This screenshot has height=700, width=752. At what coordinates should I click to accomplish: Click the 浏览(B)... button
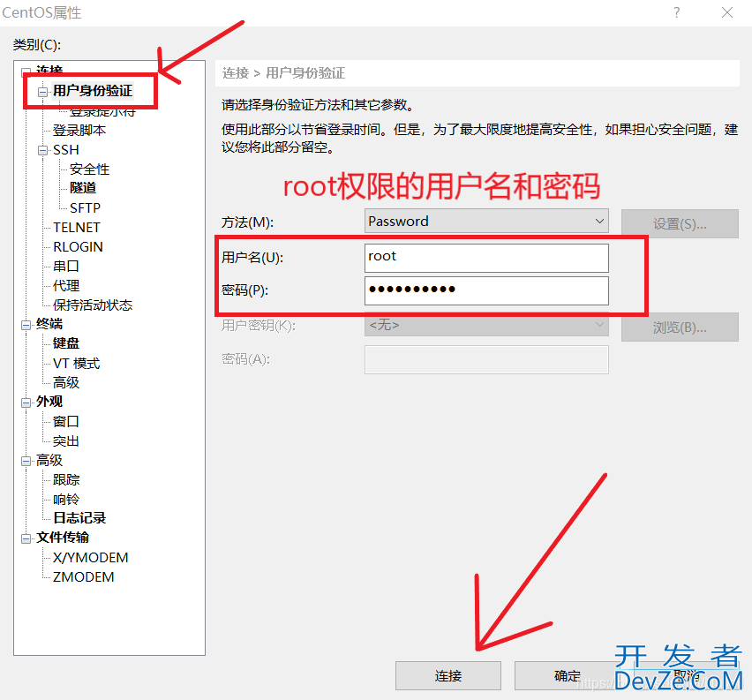click(x=680, y=327)
